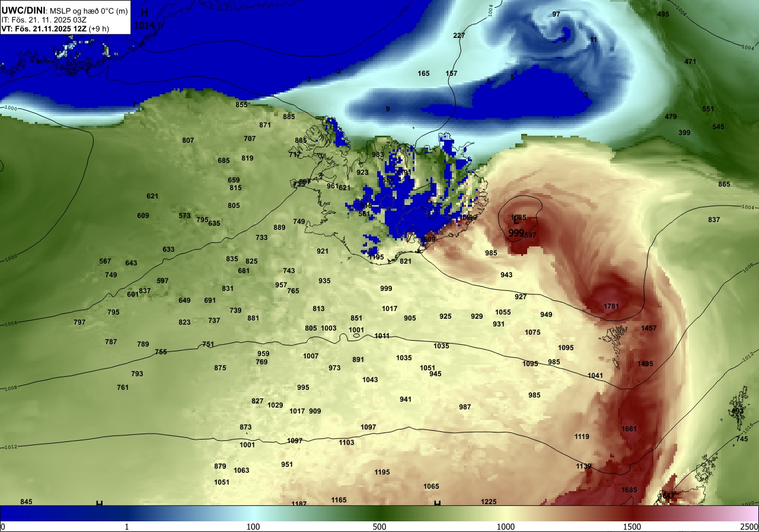Click the 855 height value

(241, 105)
